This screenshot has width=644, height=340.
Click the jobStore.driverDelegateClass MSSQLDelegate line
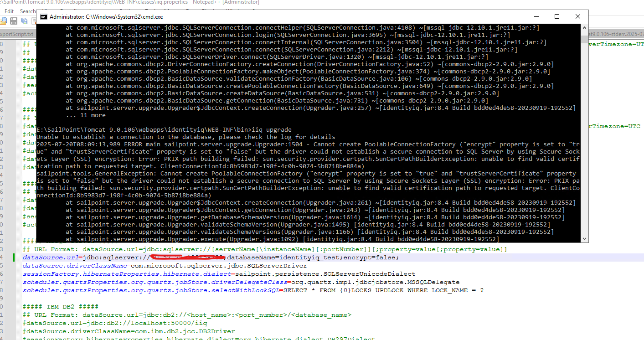pyautogui.click(x=241, y=282)
